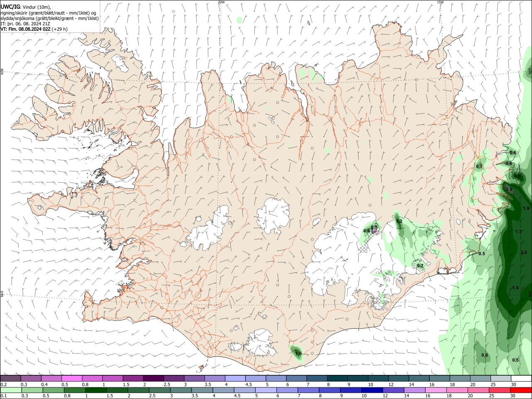
Task: Select the pale grey 25 mm snow swatch
Action: (501, 378)
